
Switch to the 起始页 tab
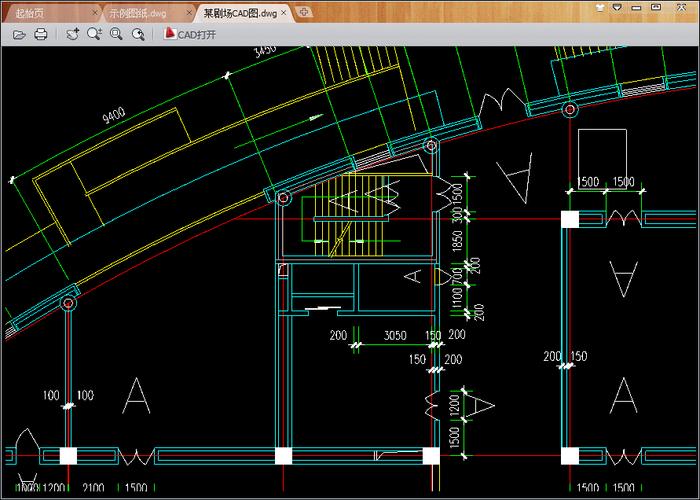30,13
